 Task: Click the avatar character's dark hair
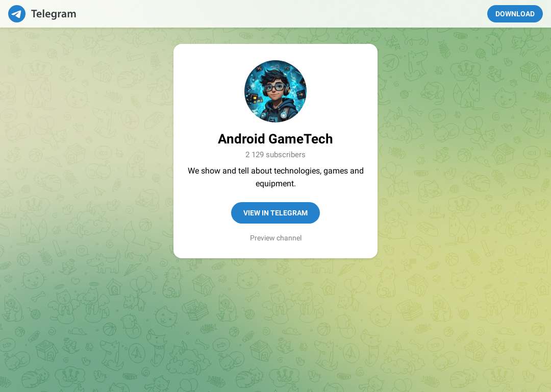pyautogui.click(x=273, y=75)
